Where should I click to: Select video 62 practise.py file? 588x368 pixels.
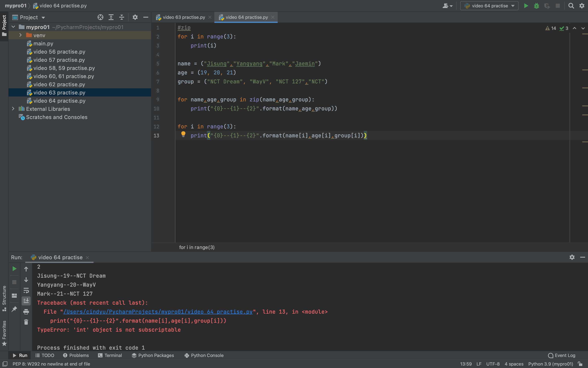[59, 84]
